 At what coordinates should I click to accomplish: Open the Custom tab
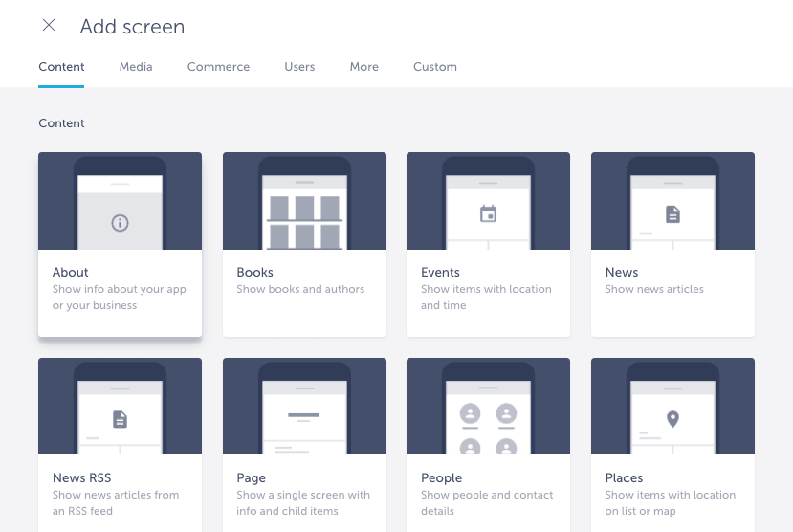click(435, 67)
